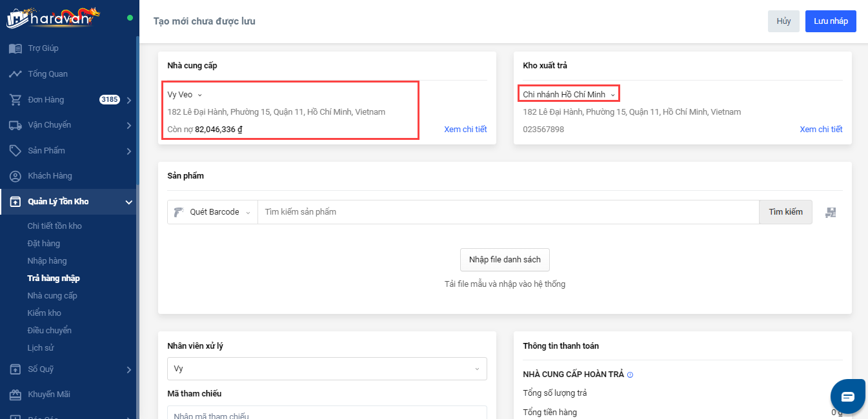Click the Đơn Hàng shopping cart icon

pos(15,100)
